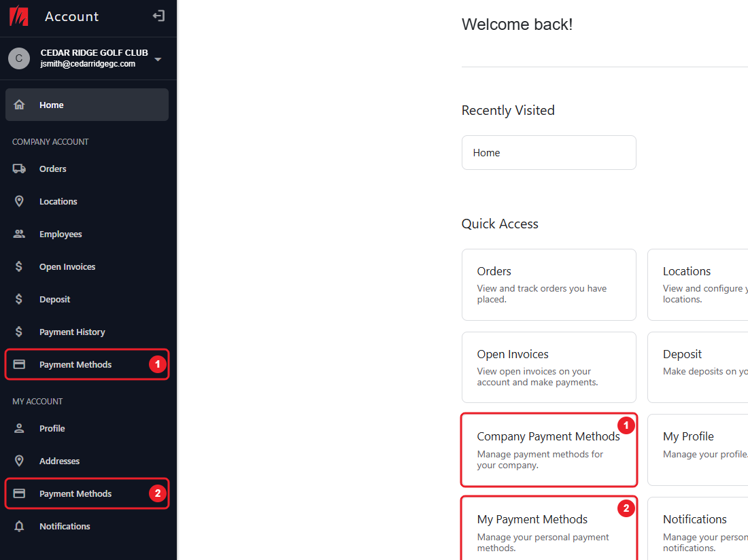This screenshot has height=560, width=748.
Task: Open Open Invoices in the sidebar
Action: click(87, 266)
